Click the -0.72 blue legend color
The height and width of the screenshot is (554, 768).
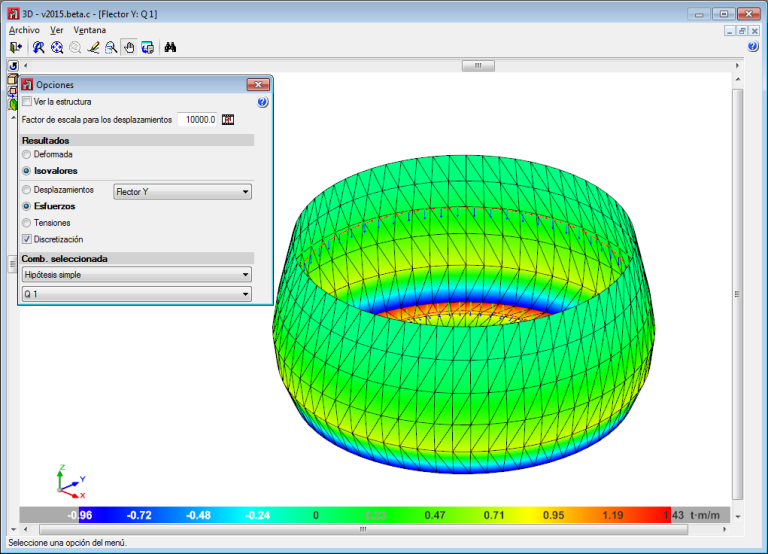(139, 515)
